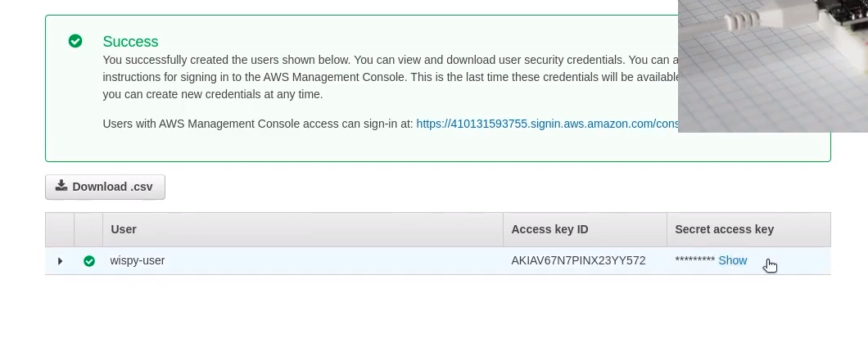Click the green Success checkmark icon

pos(75,41)
